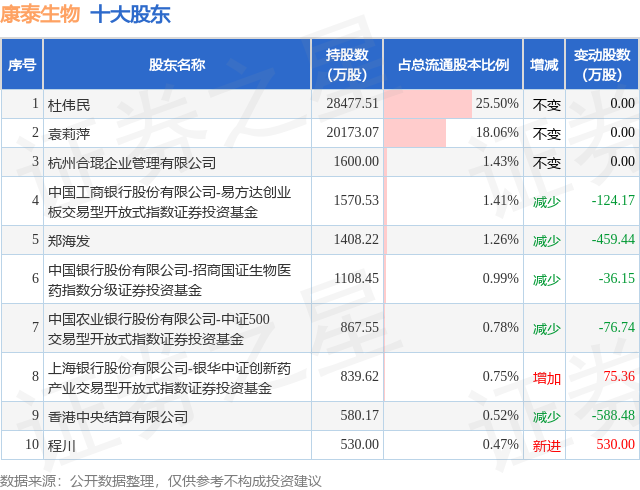Click the red 新进 status label

[547, 445]
